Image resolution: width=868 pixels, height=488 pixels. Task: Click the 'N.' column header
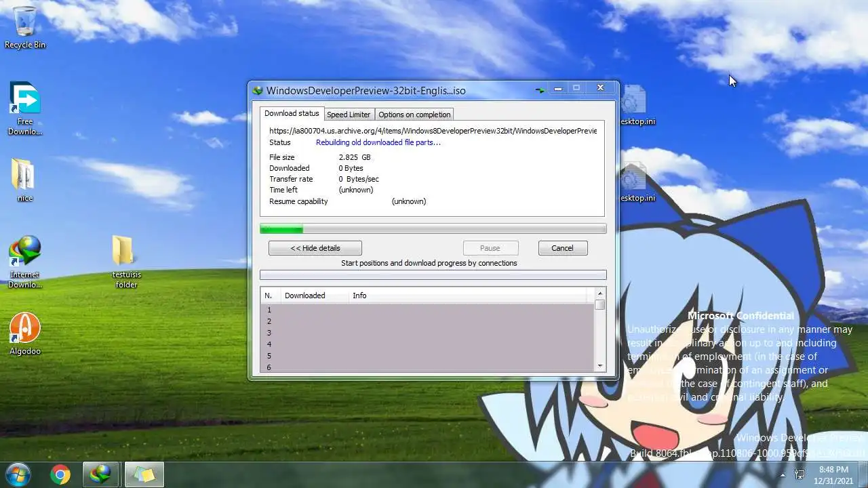click(x=271, y=296)
